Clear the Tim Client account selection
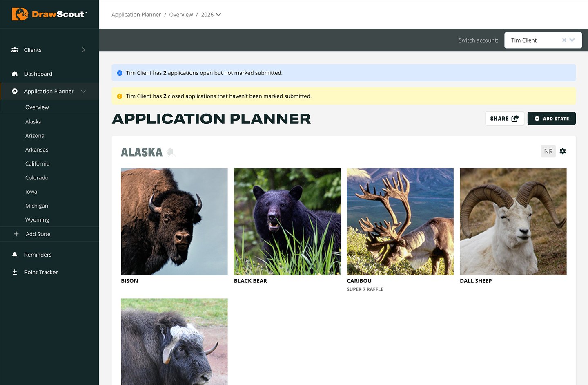 pyautogui.click(x=564, y=40)
